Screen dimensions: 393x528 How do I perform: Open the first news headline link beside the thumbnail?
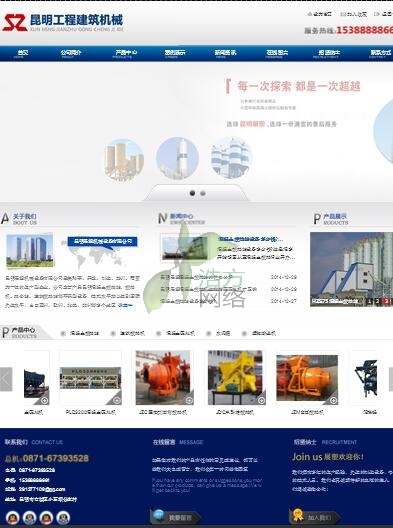251,239
